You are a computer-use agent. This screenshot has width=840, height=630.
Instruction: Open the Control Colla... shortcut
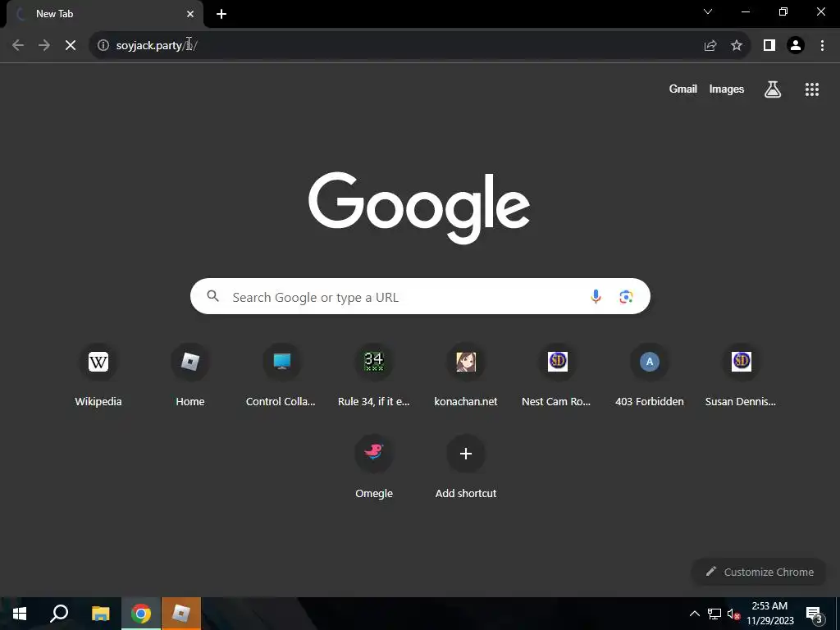pos(282,376)
